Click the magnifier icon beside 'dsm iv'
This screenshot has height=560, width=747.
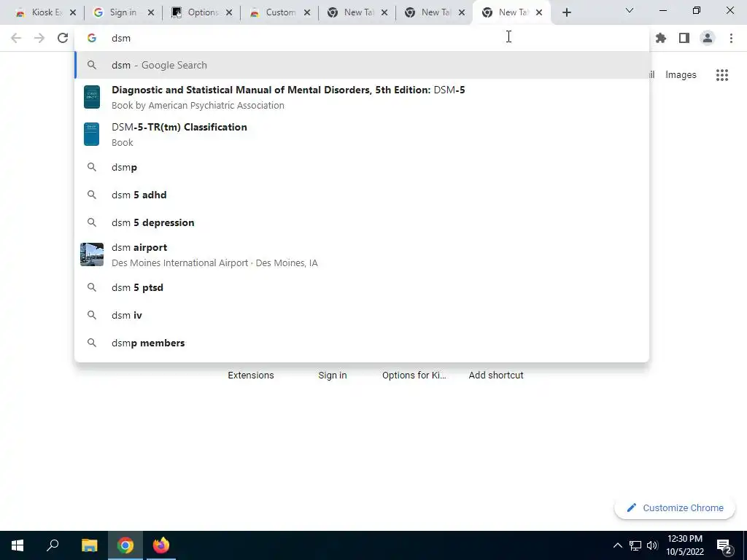[92, 315]
